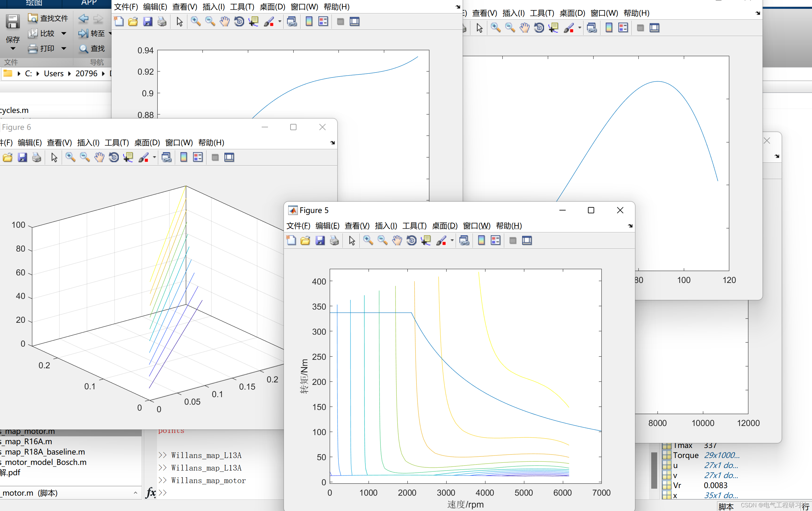Open 工具(T) menu in Figure 6
The width and height of the screenshot is (812, 511).
click(x=117, y=142)
